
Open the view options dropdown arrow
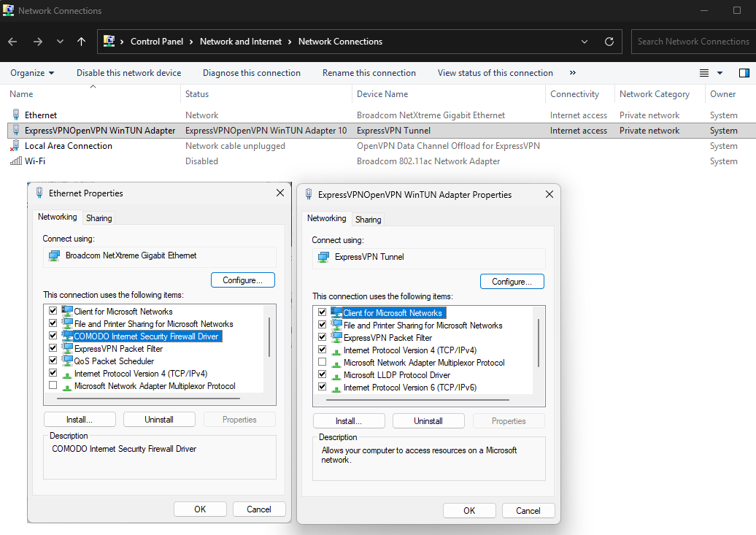point(720,73)
